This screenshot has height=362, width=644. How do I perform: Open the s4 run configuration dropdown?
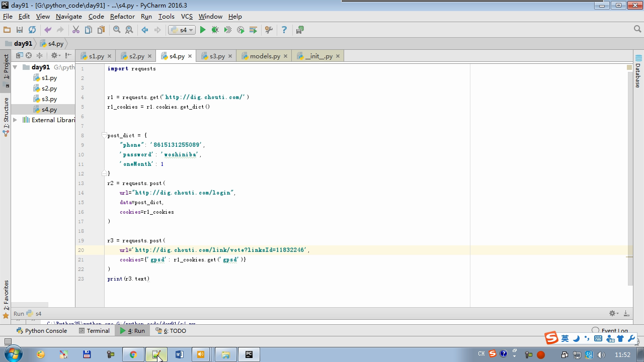182,30
